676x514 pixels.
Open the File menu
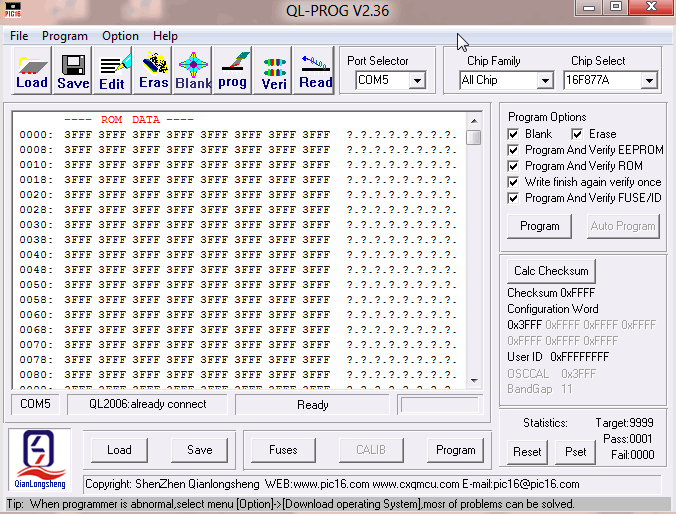tap(19, 36)
